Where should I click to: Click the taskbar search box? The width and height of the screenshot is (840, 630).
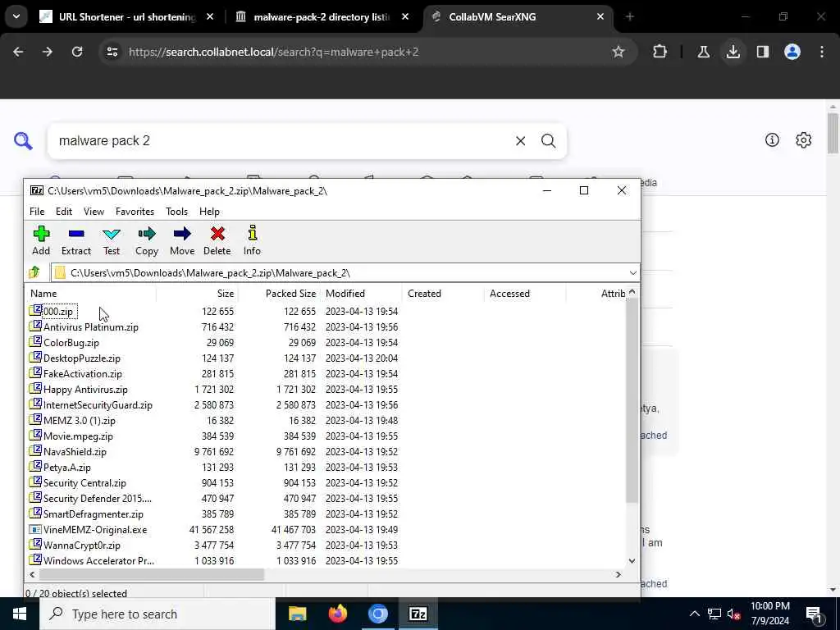tap(157, 614)
